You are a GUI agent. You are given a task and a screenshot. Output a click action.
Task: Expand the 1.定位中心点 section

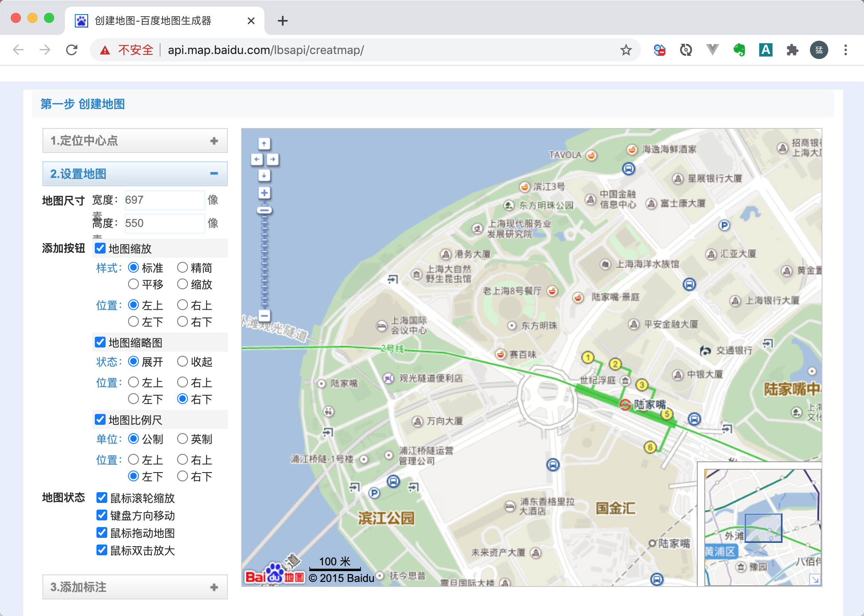135,141
